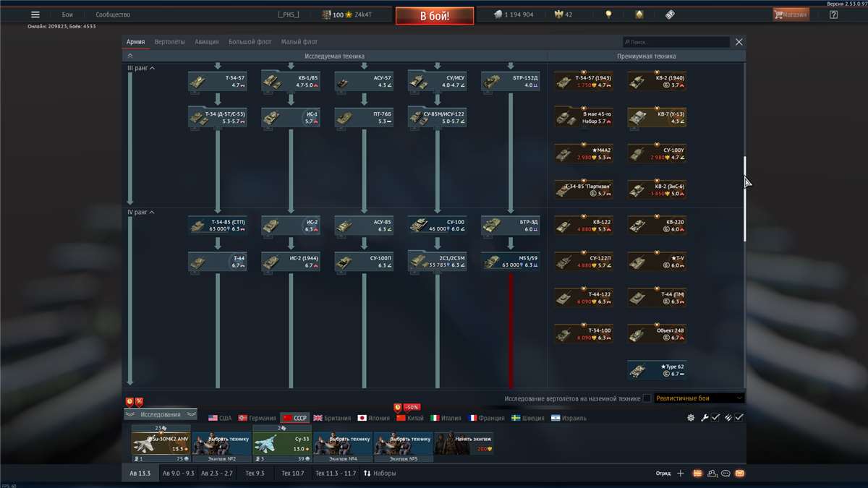Click the Golden Eagles balance icon

(560, 13)
